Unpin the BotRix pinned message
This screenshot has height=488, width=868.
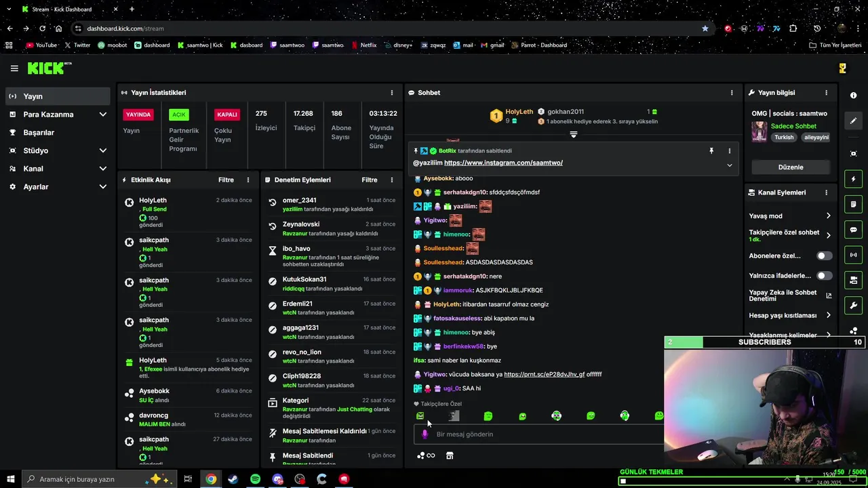[x=711, y=151]
